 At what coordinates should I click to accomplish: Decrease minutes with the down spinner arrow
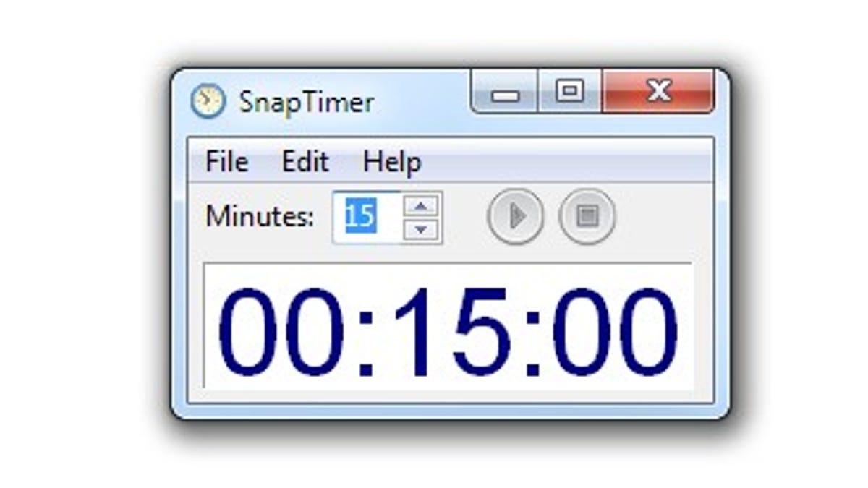click(x=422, y=230)
